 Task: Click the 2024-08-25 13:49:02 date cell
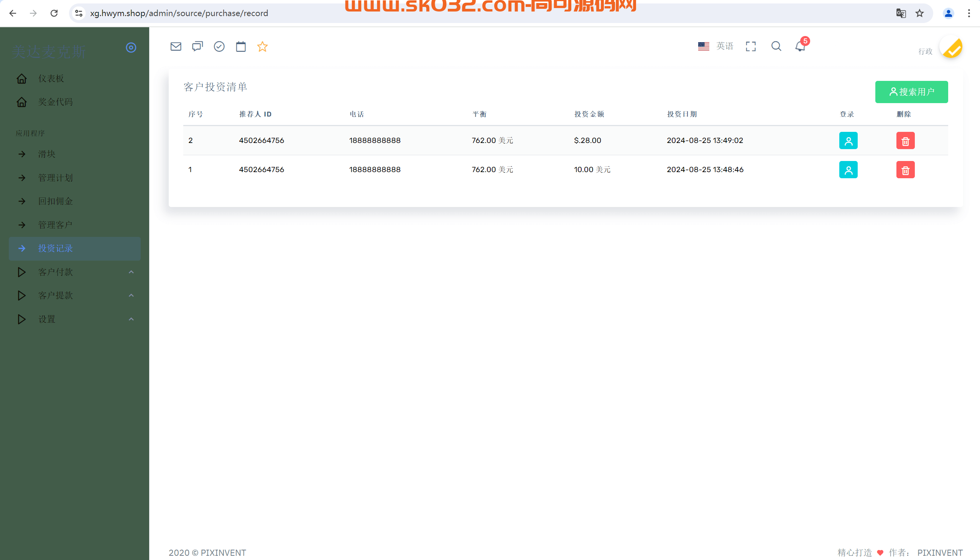[x=705, y=140]
